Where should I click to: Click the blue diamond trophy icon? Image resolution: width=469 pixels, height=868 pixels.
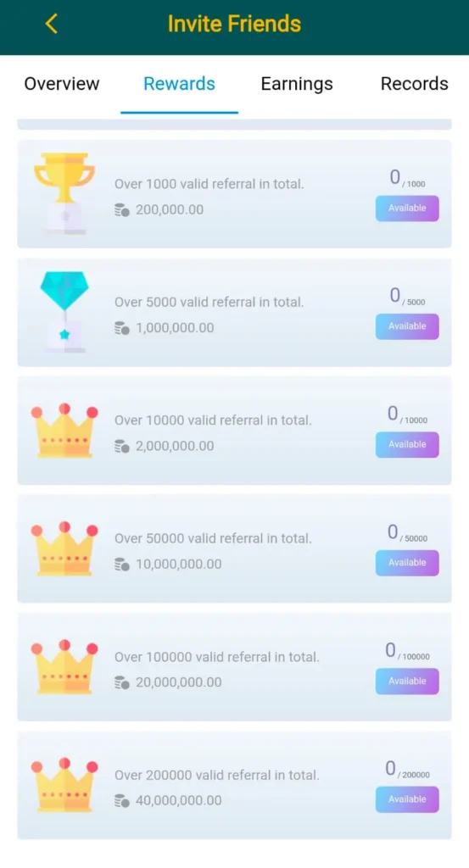(64, 312)
